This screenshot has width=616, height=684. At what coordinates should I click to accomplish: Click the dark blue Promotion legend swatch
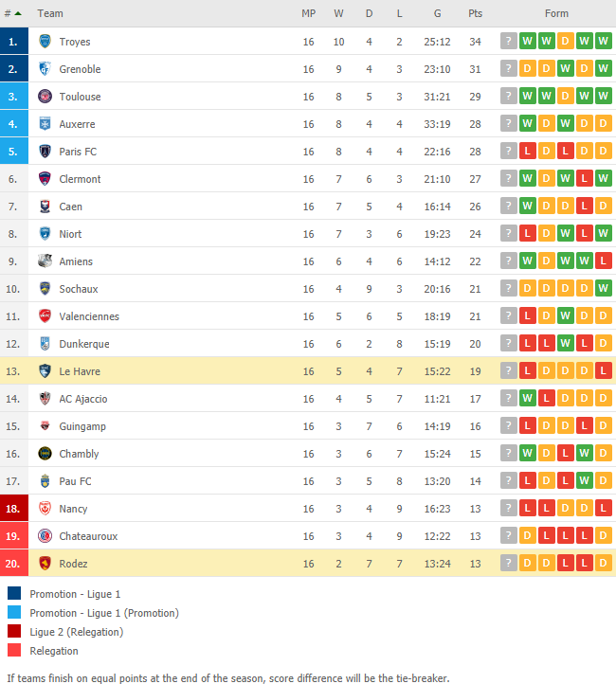[14, 593]
